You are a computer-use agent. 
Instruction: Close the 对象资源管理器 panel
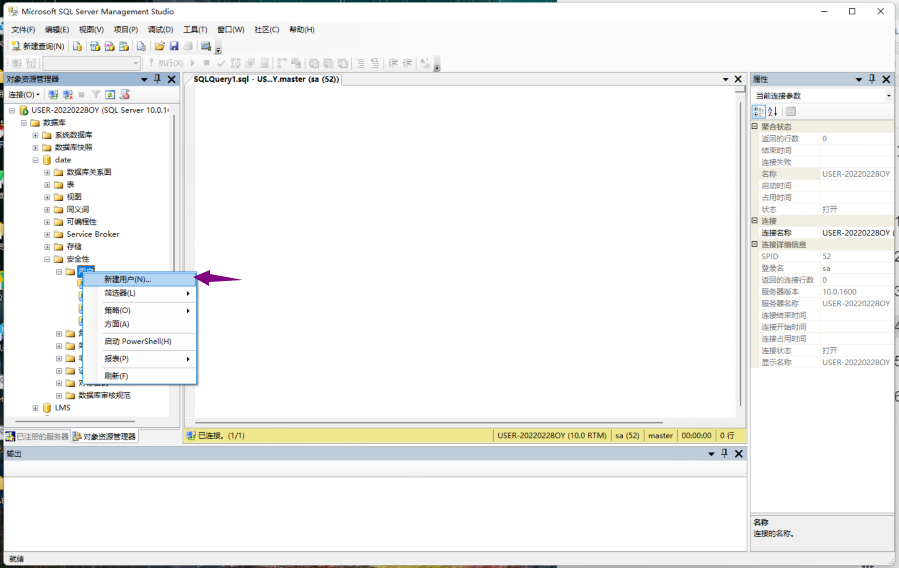[x=171, y=79]
